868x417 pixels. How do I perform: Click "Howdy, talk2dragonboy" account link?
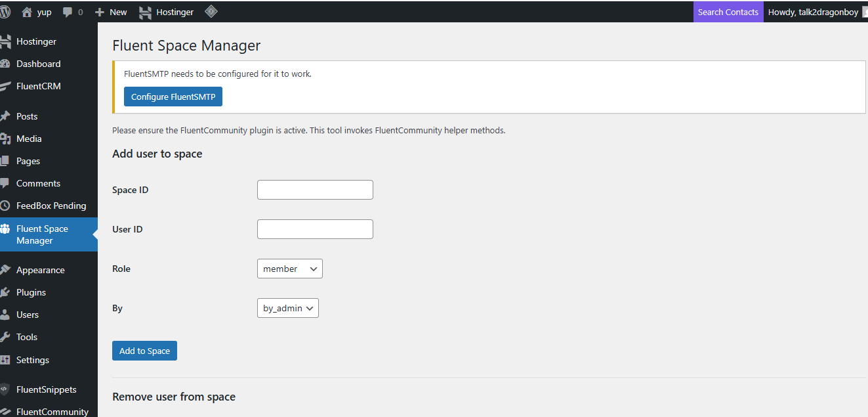click(813, 12)
